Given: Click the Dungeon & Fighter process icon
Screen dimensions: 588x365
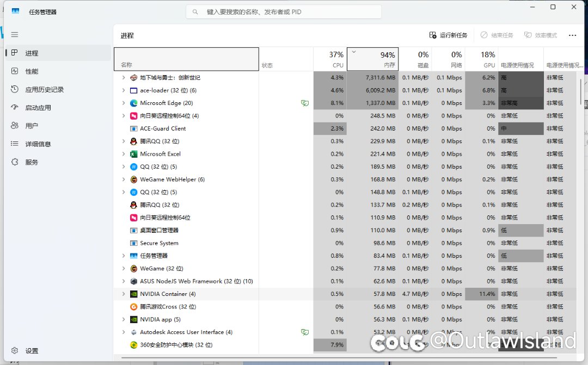Looking at the screenshot, I should [x=133, y=78].
